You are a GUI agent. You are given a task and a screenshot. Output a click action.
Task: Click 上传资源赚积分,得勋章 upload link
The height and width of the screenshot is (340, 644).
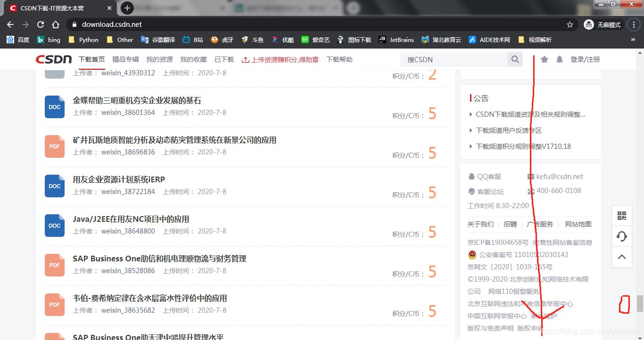[x=280, y=59]
